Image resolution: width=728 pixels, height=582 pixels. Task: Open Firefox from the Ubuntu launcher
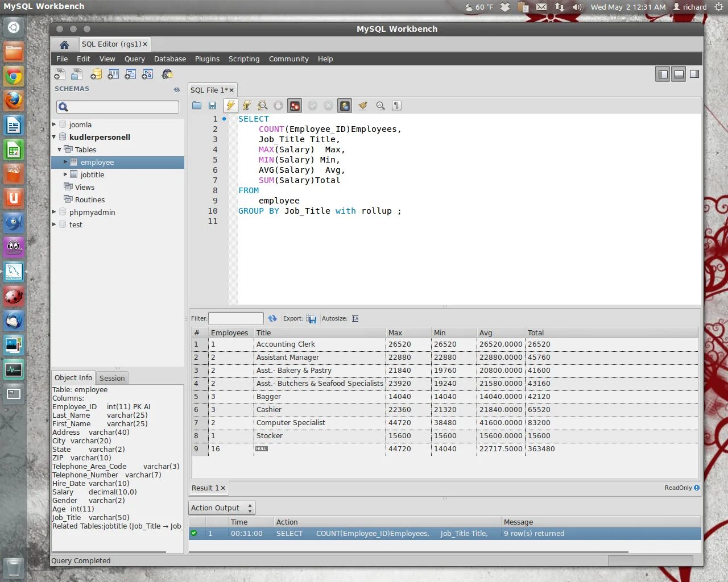coord(14,101)
